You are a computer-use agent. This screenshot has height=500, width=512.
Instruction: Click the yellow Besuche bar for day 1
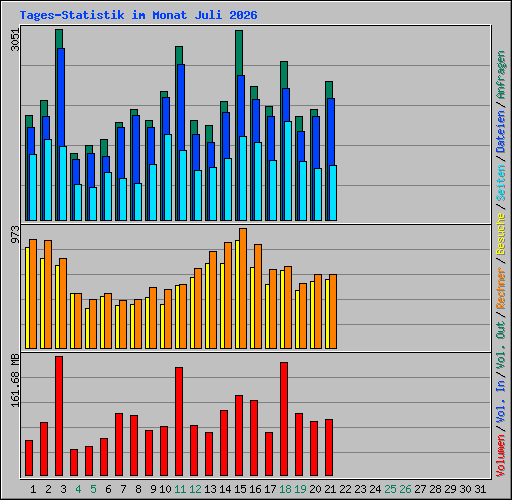click(x=27, y=298)
